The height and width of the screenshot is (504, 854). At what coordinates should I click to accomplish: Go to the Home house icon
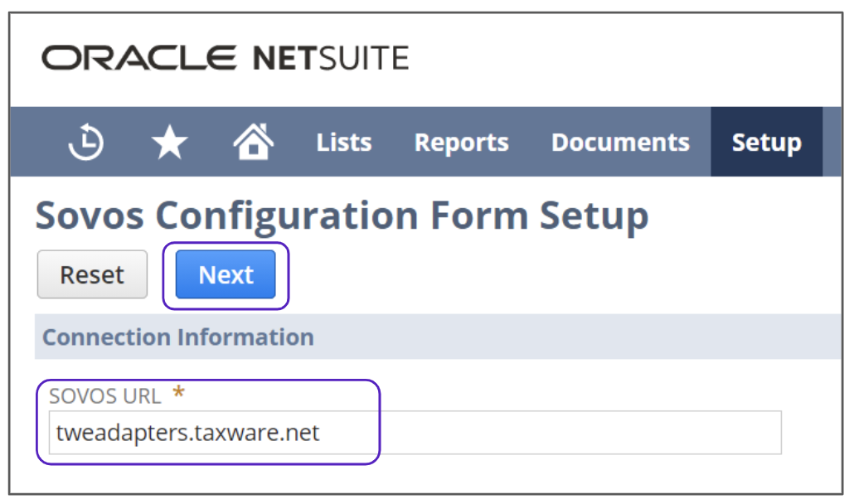click(254, 143)
